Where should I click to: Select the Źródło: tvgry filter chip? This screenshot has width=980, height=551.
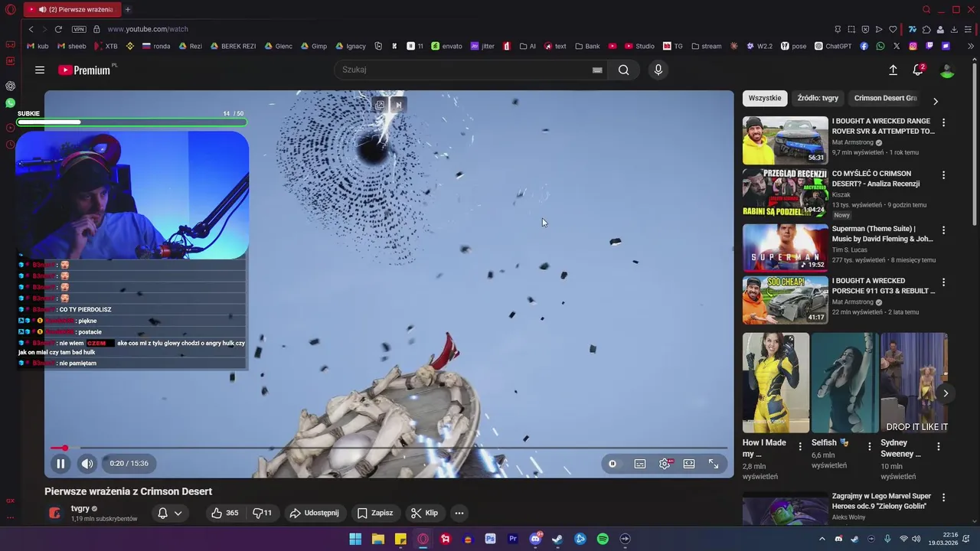(x=818, y=98)
